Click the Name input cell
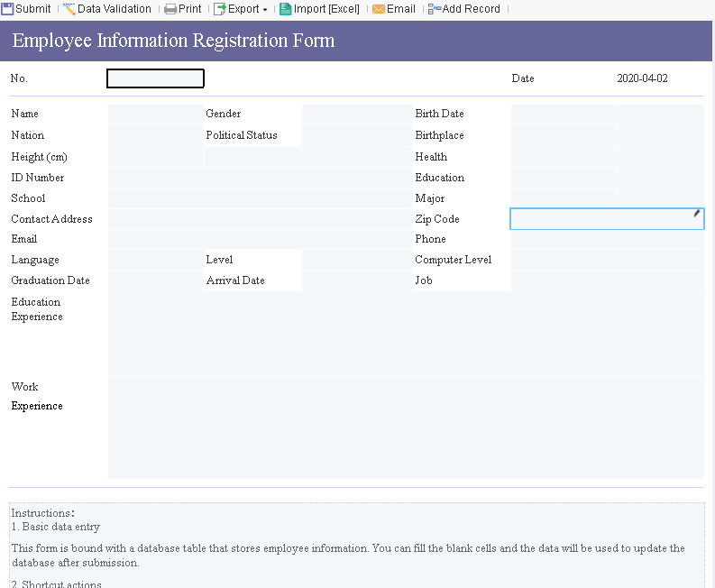Image resolution: width=715 pixels, height=588 pixels. [x=155, y=114]
